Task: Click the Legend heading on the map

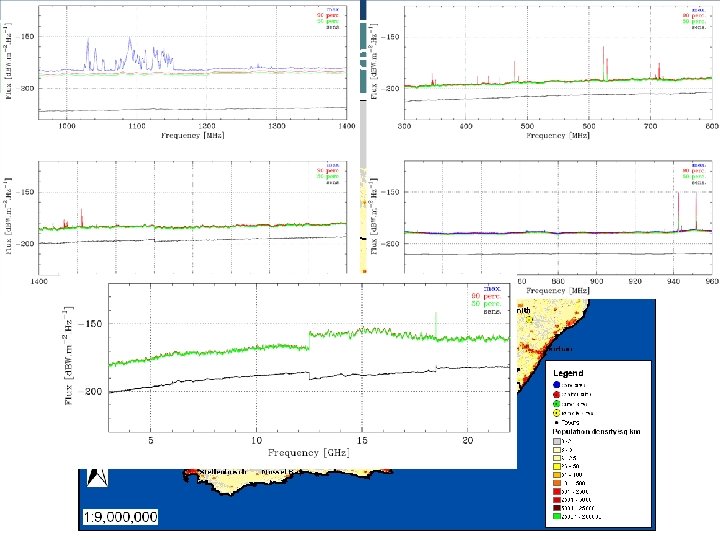Action: pyautogui.click(x=568, y=373)
